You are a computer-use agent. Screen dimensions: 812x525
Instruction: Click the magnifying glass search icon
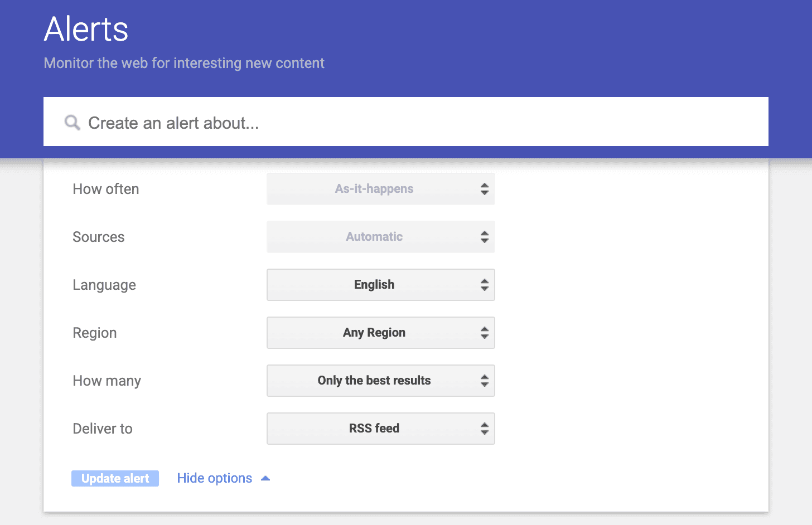(72, 123)
